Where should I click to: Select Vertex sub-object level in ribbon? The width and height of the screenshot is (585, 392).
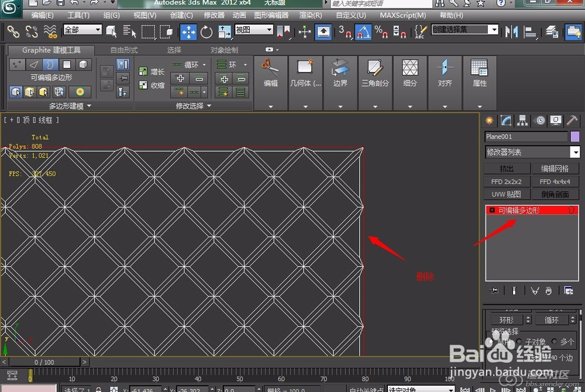coord(17,64)
